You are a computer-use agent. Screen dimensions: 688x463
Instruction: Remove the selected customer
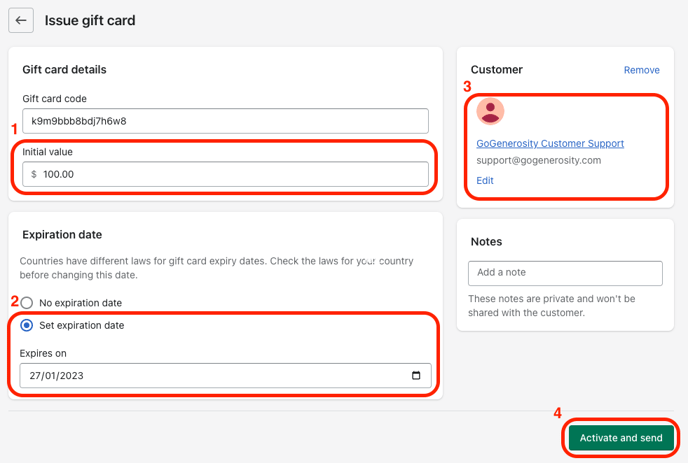641,70
